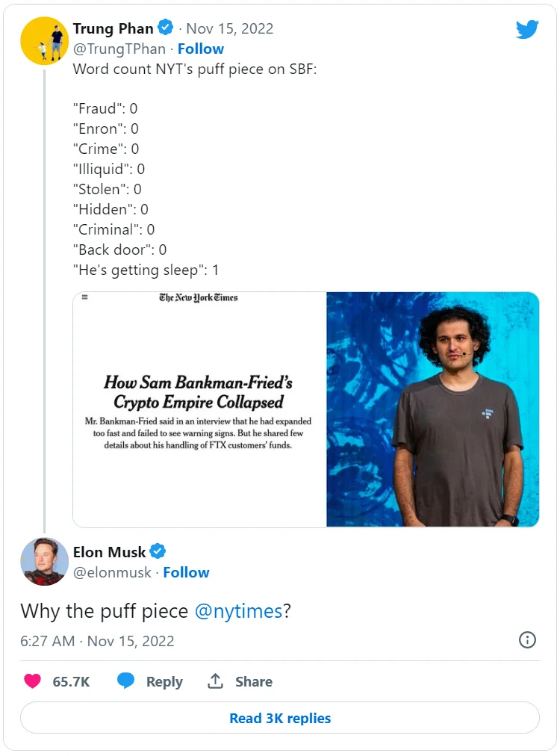Click the Reply text label
The height and width of the screenshot is (756, 560).
164,681
